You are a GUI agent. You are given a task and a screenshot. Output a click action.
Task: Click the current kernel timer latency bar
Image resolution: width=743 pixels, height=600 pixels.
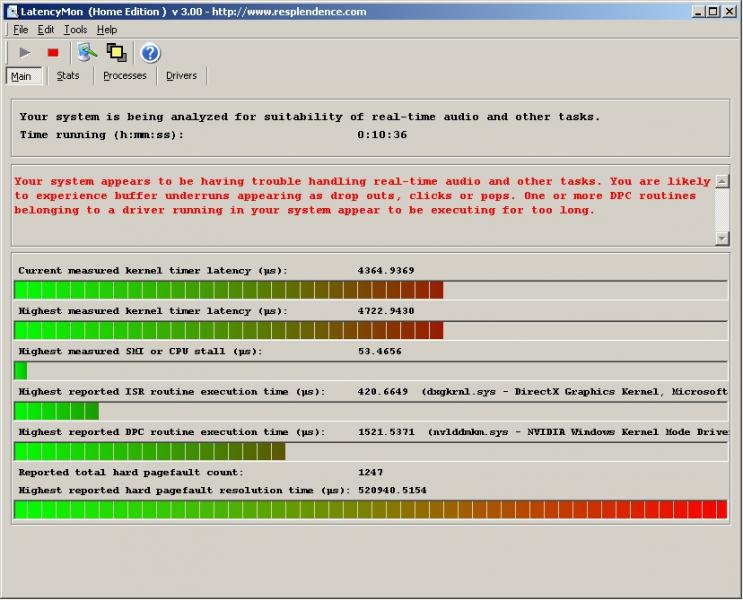point(371,290)
